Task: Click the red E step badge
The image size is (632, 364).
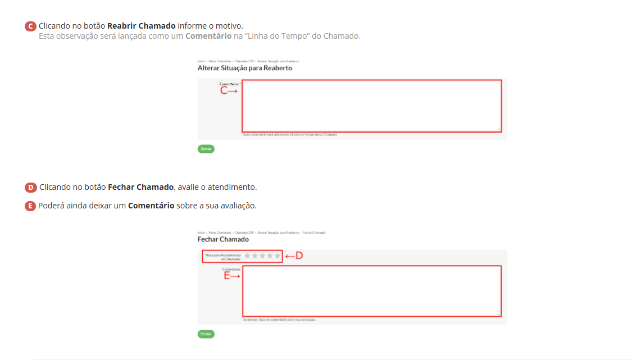Action: 31,206
